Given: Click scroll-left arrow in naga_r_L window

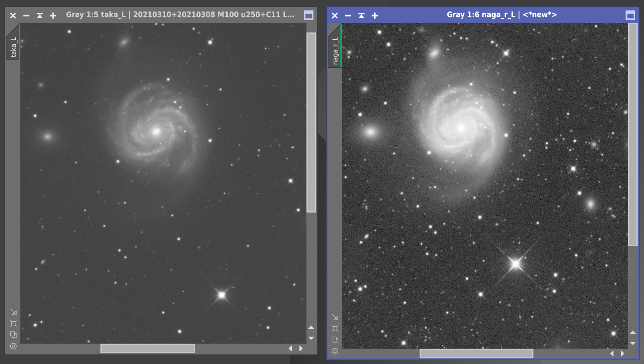Looking at the screenshot, I should click(x=612, y=354).
